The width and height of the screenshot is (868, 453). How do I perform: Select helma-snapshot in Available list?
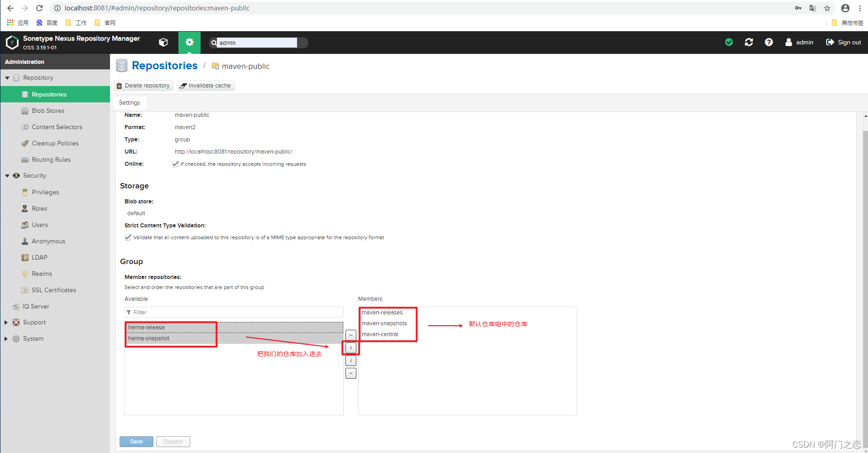tap(234, 338)
